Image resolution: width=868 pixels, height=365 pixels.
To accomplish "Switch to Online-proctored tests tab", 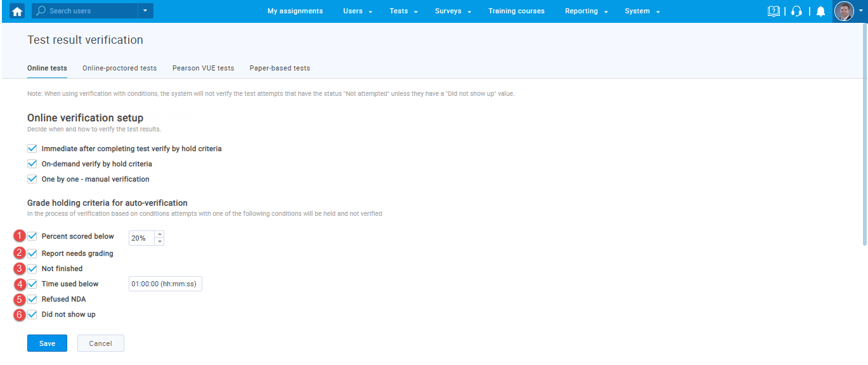I will tap(119, 68).
